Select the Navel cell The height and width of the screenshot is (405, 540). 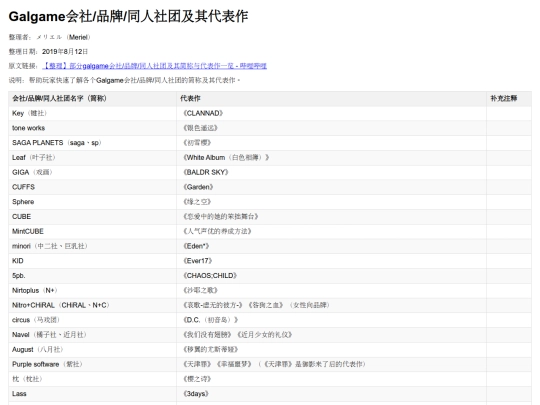pos(92,335)
